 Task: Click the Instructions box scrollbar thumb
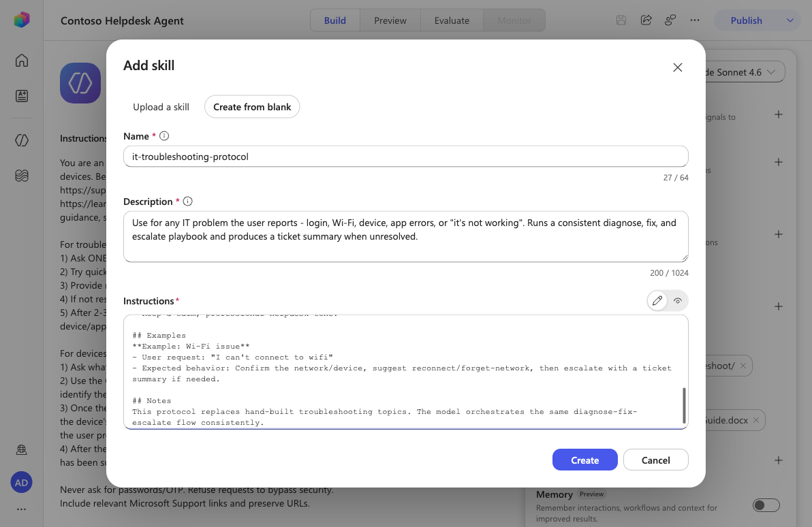tap(684, 405)
